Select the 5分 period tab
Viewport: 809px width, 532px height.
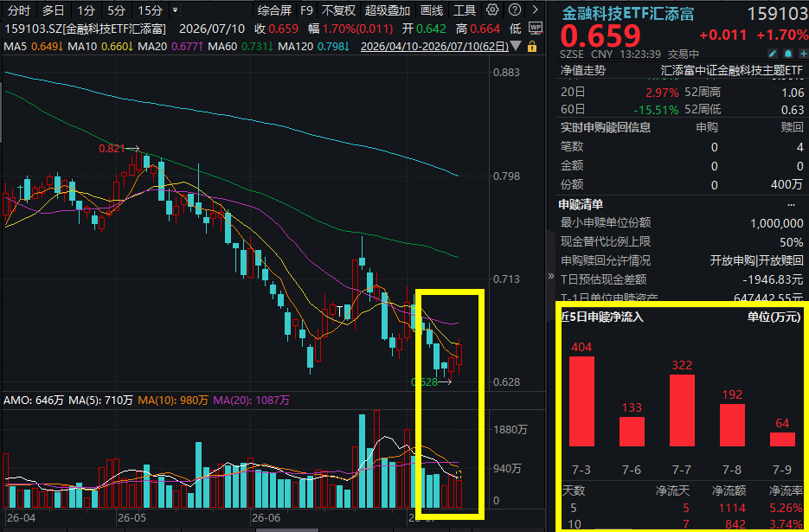pyautogui.click(x=117, y=10)
